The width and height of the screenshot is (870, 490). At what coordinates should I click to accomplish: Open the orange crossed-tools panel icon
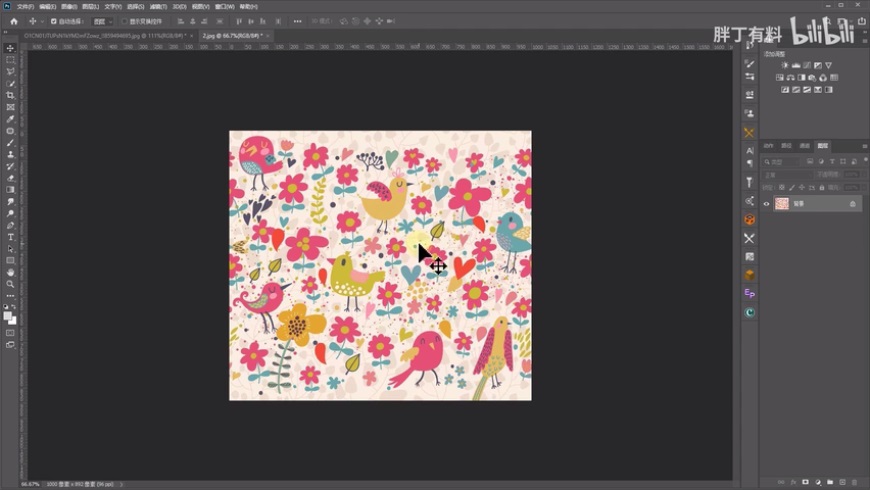749,133
